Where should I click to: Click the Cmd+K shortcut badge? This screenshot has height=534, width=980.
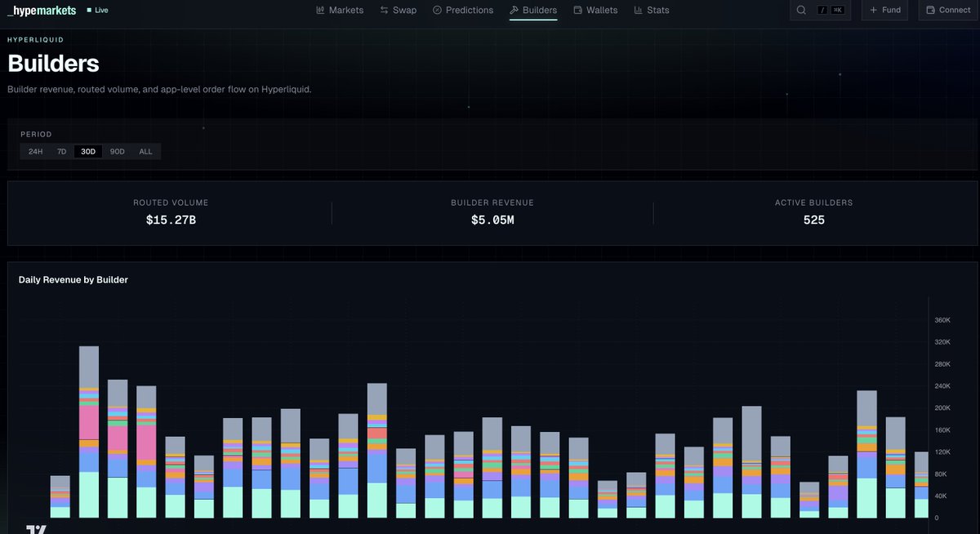coord(837,10)
